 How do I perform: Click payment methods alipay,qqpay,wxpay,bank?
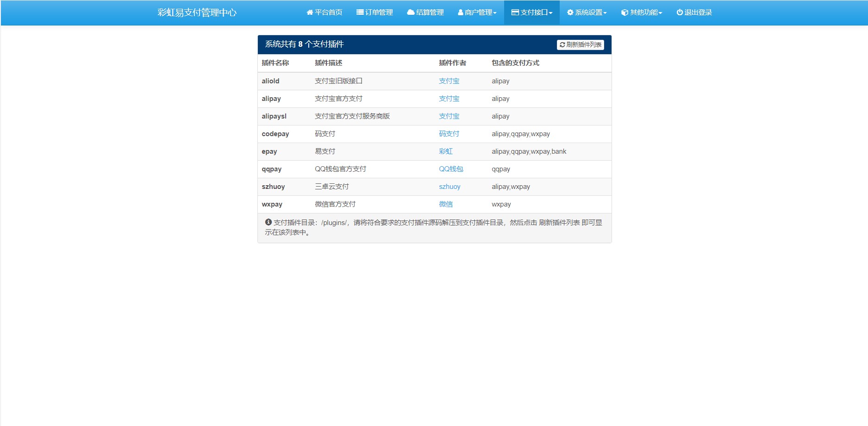[529, 151]
